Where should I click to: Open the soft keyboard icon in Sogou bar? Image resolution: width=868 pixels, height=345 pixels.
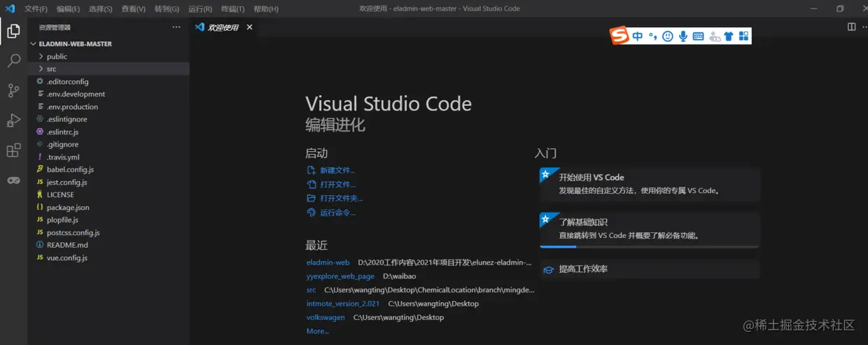[698, 36]
